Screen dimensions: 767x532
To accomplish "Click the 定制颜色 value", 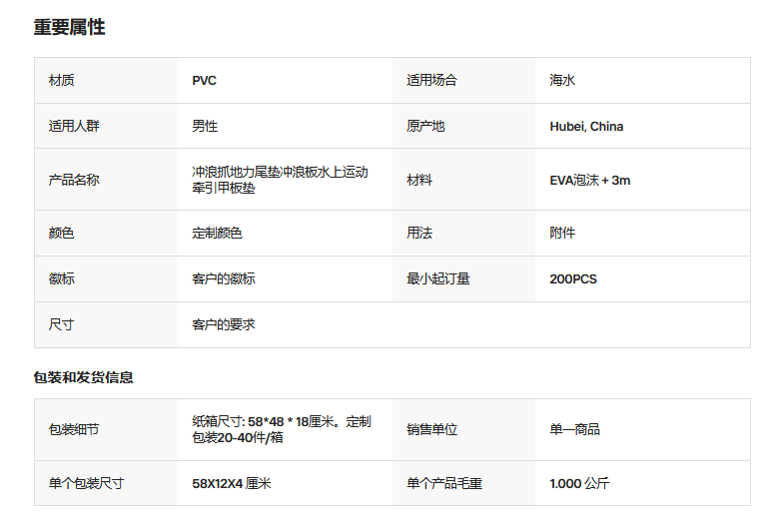I will pyautogui.click(x=217, y=233).
